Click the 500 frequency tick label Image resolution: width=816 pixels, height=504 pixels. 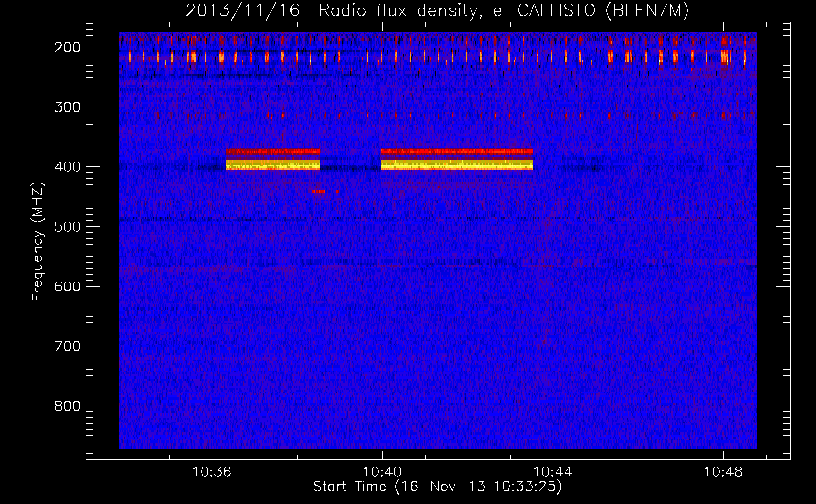point(68,227)
